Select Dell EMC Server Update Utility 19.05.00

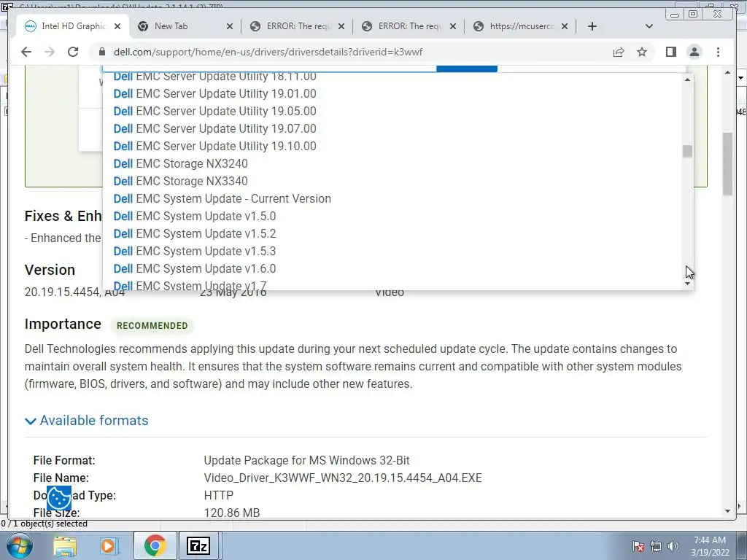pos(215,111)
